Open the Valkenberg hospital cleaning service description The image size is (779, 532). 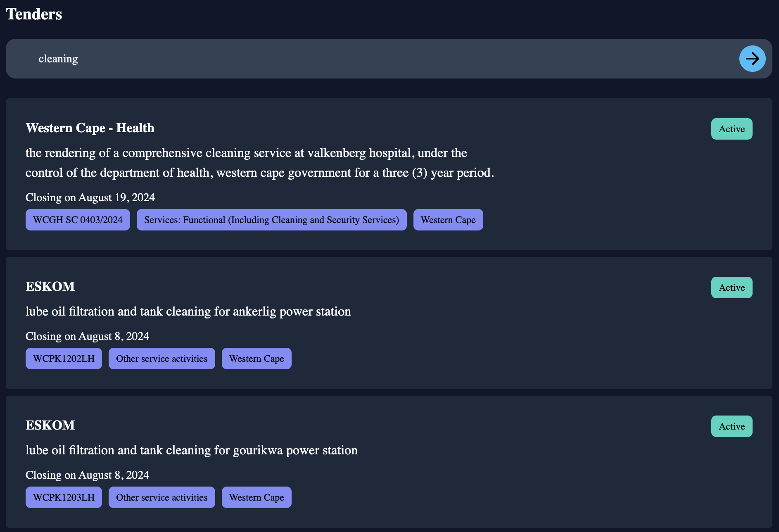pos(259,163)
